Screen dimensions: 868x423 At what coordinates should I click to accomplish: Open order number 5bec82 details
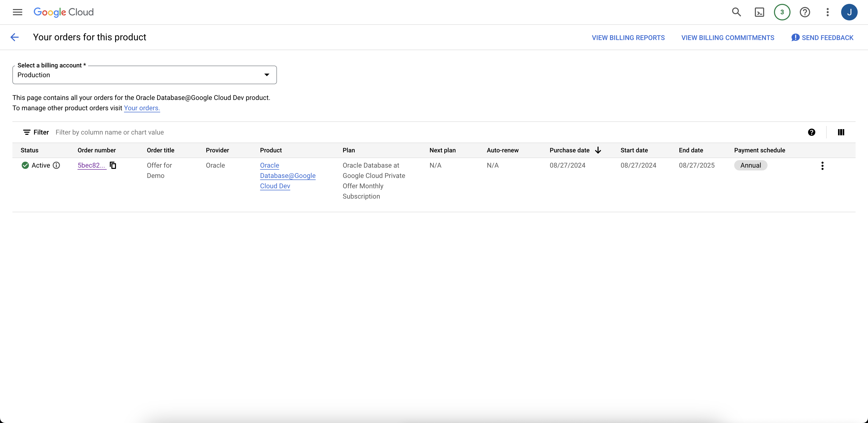click(x=91, y=165)
